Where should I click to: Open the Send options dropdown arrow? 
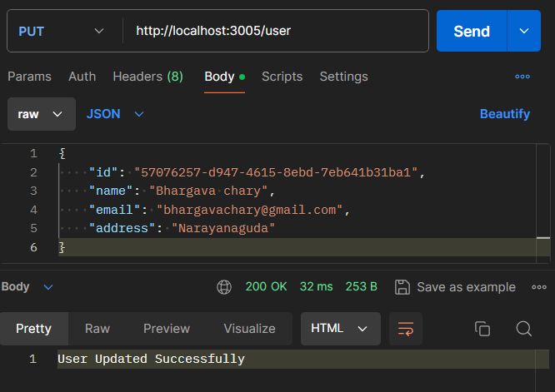[x=524, y=31]
